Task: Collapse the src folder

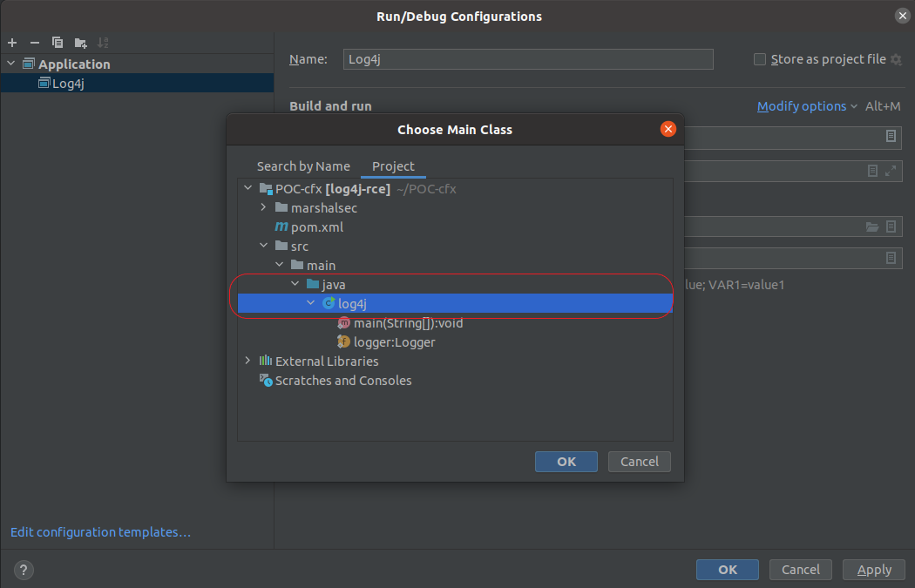Action: pos(264,246)
